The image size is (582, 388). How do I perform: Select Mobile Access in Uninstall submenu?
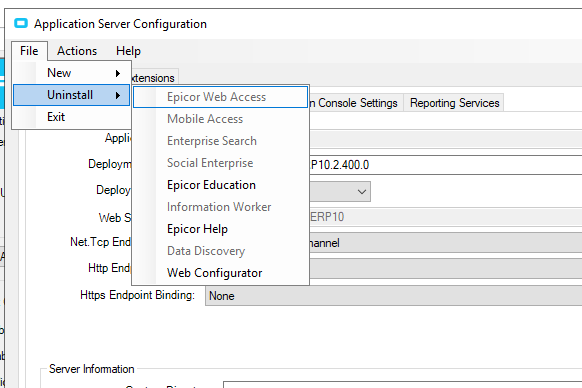coord(220,119)
